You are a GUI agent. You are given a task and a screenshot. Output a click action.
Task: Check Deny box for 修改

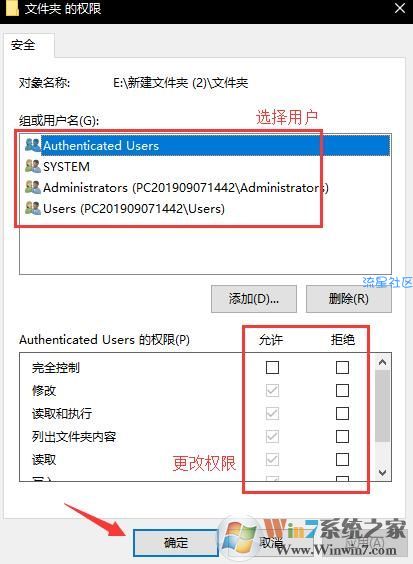tap(342, 390)
